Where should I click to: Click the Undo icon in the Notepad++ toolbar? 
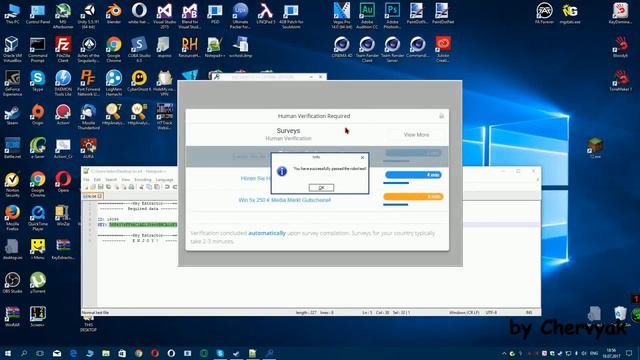click(167, 187)
